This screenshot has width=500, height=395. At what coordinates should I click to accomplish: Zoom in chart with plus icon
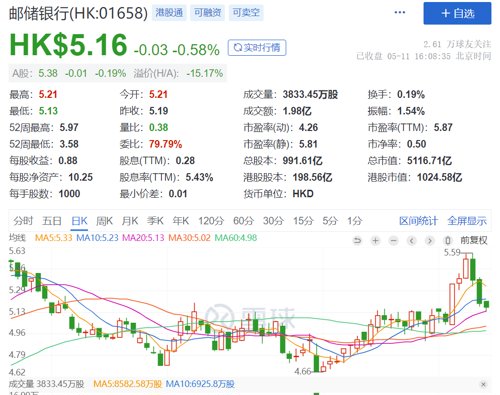pos(375,240)
